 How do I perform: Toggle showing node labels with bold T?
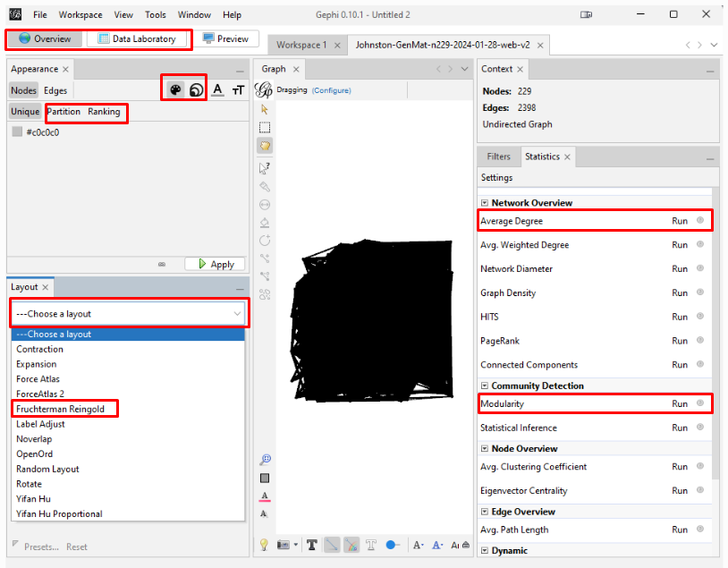coord(312,546)
